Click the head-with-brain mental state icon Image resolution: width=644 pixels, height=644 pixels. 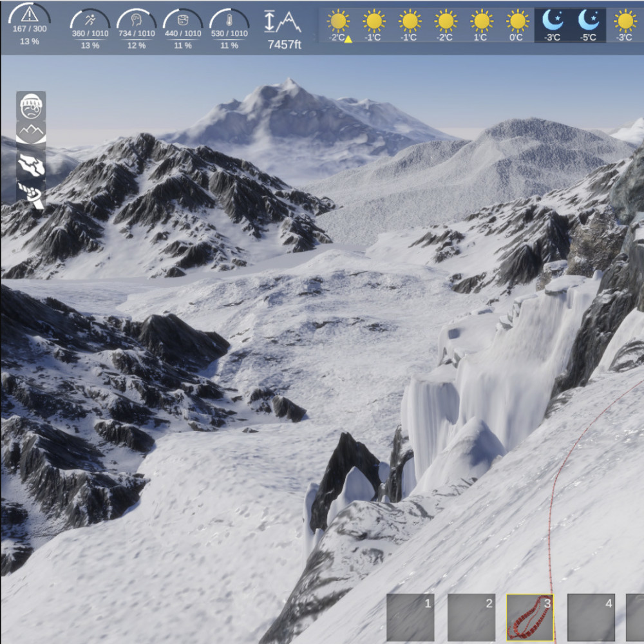click(137, 20)
